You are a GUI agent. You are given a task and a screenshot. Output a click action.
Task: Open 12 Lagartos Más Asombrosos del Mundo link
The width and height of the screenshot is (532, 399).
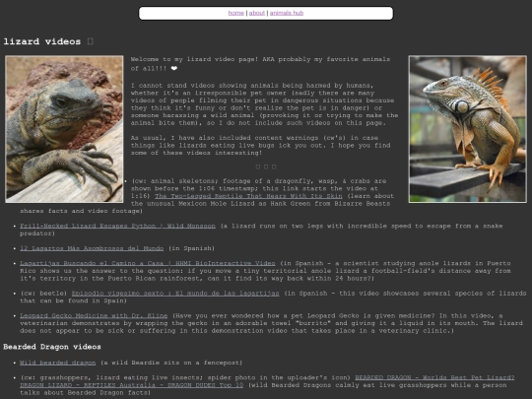click(x=92, y=248)
